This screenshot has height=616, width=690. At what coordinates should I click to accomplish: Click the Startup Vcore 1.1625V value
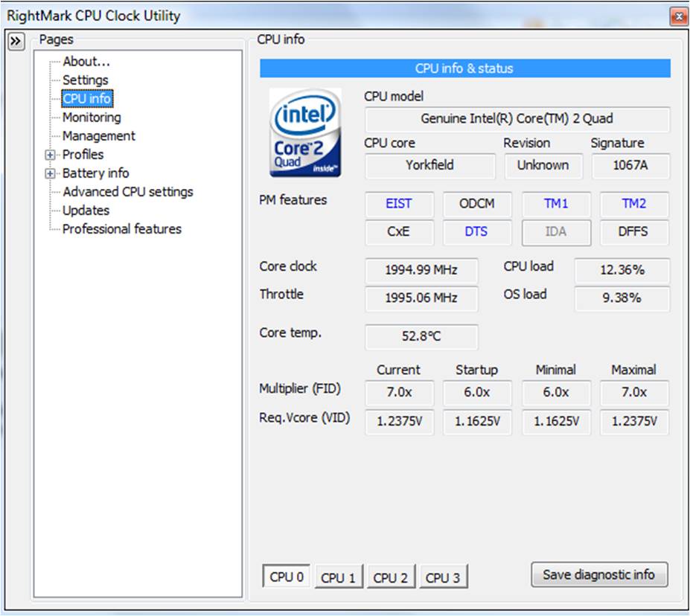pos(477,422)
